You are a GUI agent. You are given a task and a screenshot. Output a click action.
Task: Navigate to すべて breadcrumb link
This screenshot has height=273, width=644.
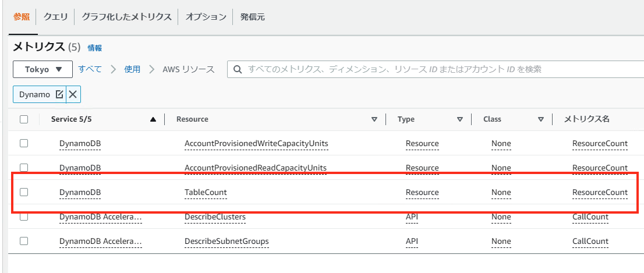[90, 69]
